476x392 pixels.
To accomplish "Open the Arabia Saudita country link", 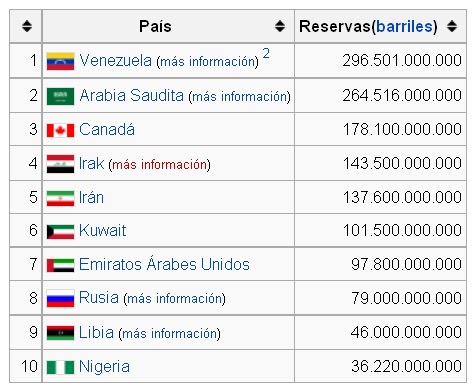I will pos(132,96).
